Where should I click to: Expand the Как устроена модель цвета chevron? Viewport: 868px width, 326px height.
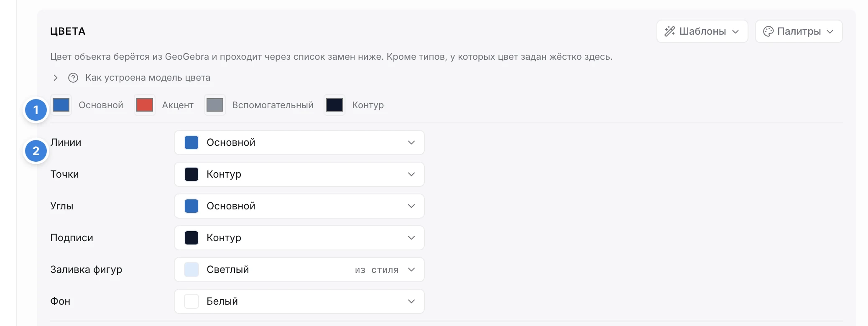pos(56,78)
